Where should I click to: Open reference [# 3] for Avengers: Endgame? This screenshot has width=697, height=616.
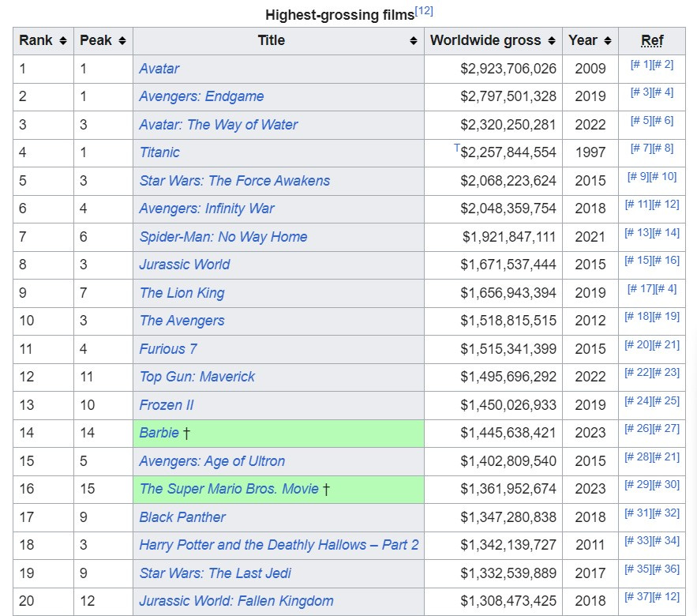pos(641,92)
